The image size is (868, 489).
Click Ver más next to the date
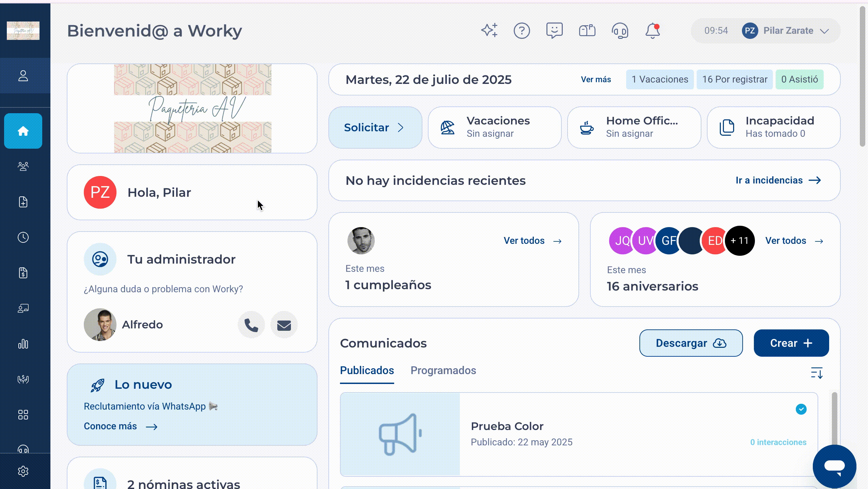pyautogui.click(x=596, y=79)
